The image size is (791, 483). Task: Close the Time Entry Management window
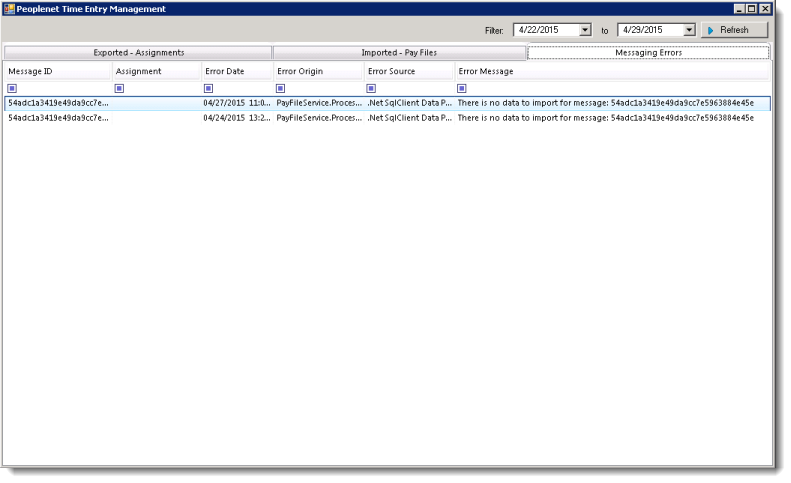click(765, 9)
